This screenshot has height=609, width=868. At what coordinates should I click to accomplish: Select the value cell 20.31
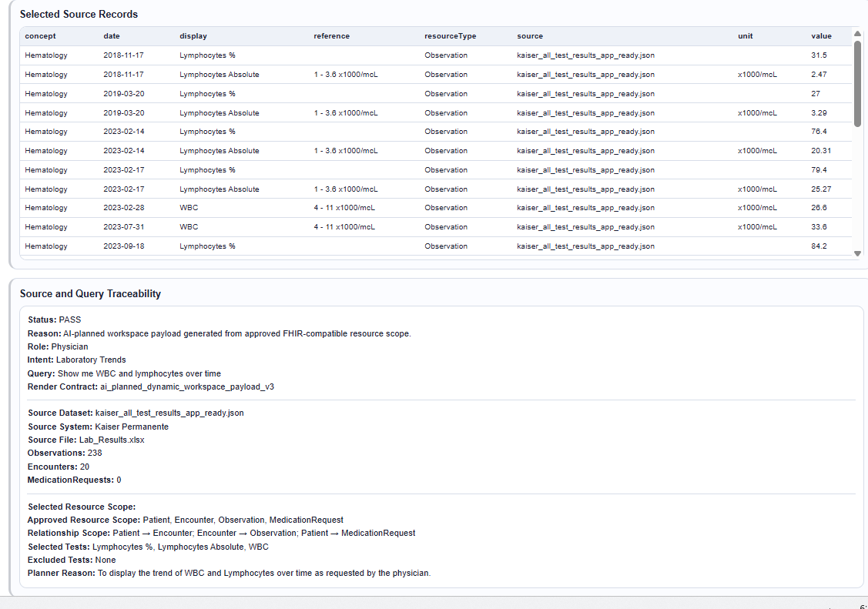(821, 150)
